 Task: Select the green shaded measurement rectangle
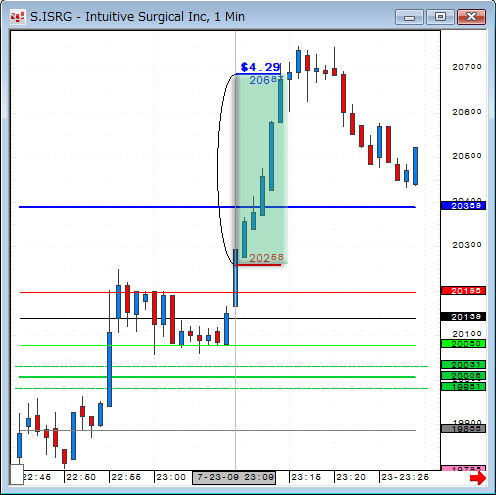coord(261,169)
